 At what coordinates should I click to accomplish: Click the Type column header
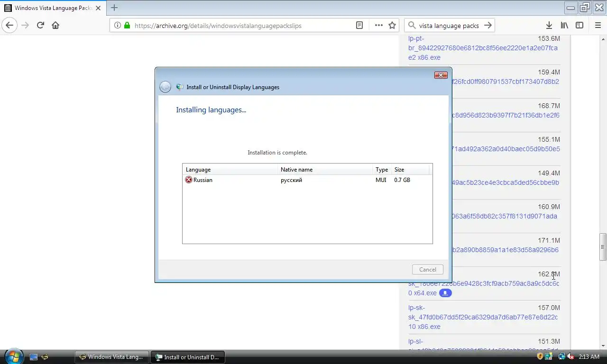[x=382, y=169]
